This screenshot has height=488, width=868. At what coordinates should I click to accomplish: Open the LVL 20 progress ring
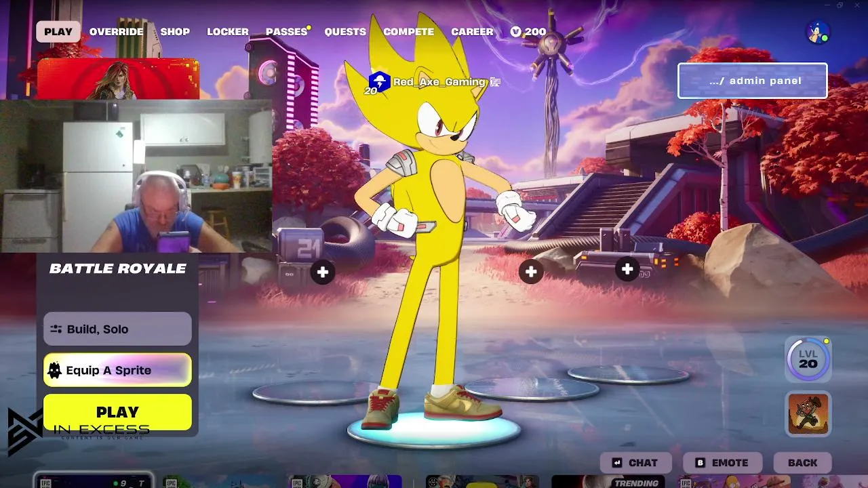click(808, 359)
